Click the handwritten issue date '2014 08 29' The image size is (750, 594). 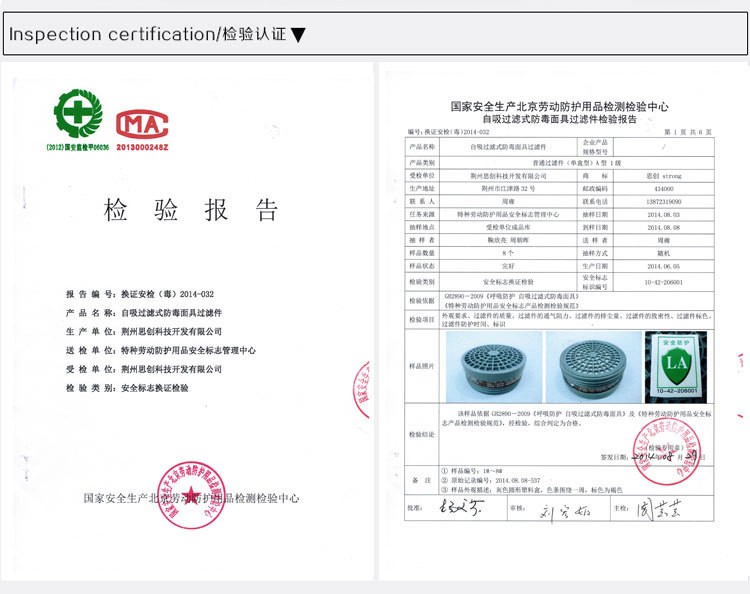click(x=665, y=455)
